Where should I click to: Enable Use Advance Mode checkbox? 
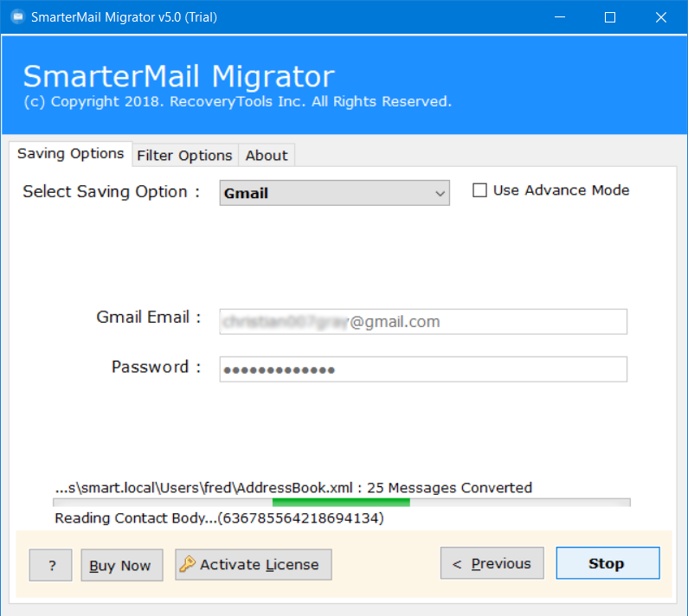[479, 190]
